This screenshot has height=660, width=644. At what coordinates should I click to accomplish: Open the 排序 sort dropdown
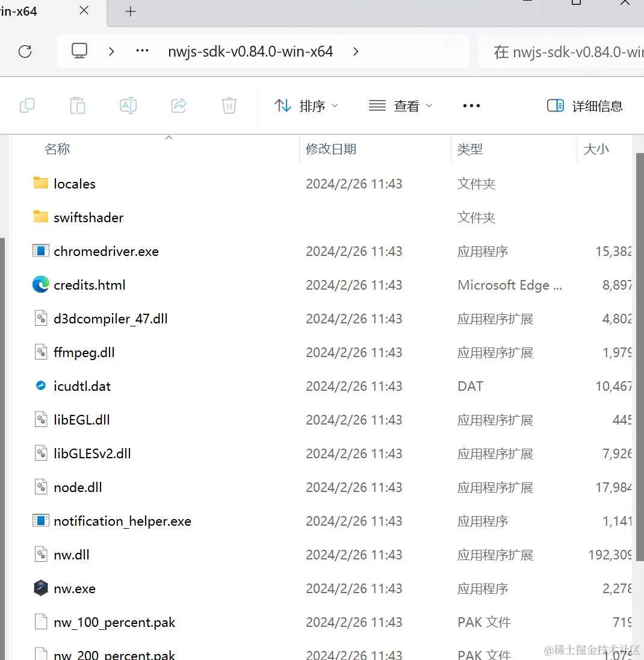click(x=306, y=105)
